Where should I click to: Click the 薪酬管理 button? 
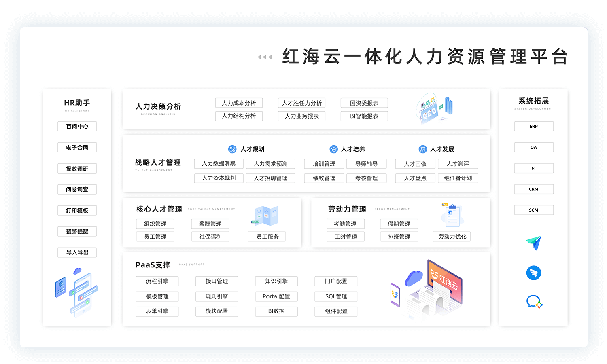[210, 224]
